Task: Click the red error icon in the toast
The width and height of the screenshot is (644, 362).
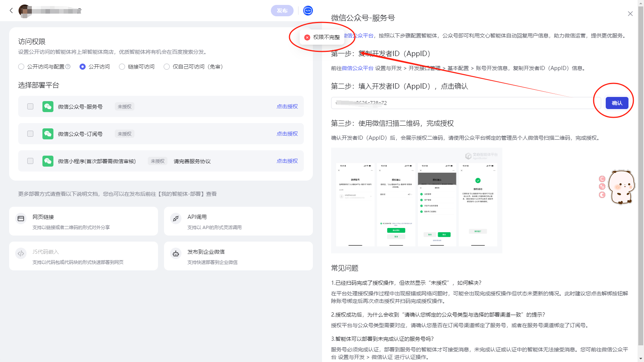Action: tap(307, 37)
